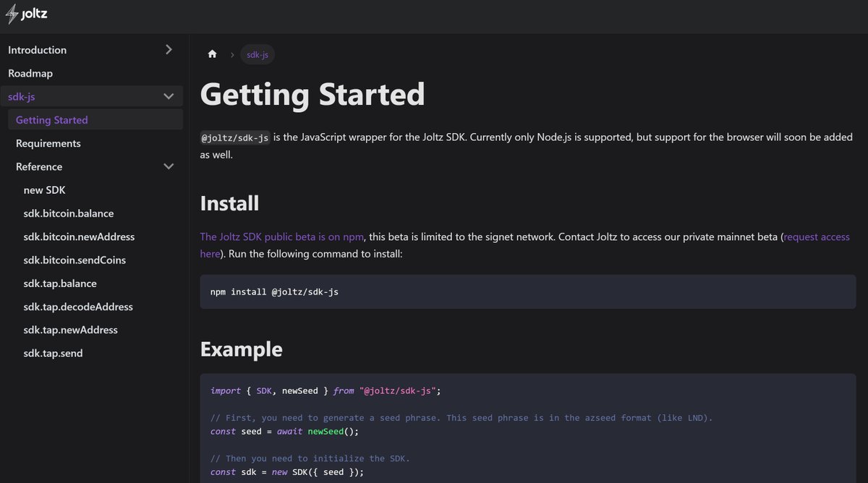868x483 pixels.
Task: Open sdk.bitcoin.balance reference
Action: 69,213
